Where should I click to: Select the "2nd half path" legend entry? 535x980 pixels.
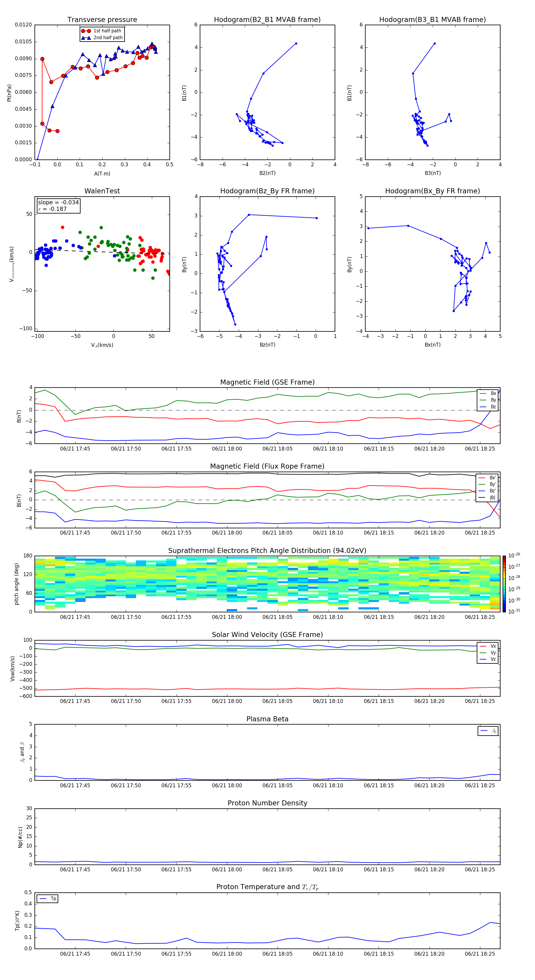click(102, 38)
